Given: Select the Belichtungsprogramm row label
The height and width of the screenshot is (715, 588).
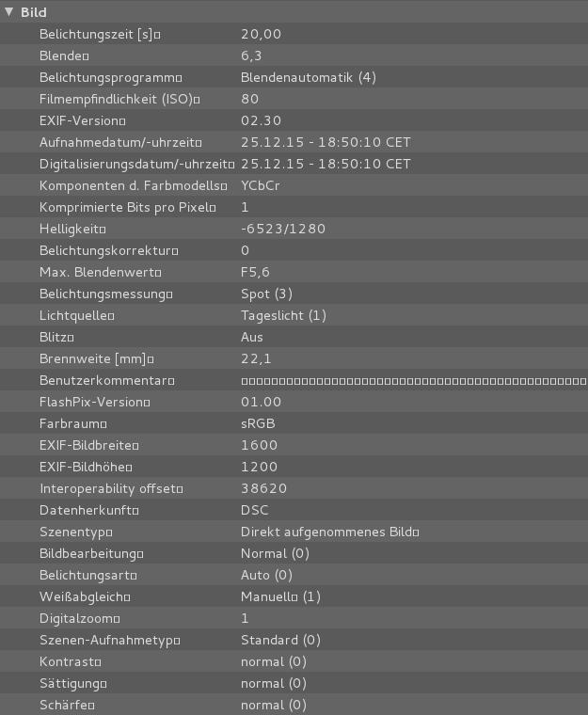Looking at the screenshot, I should pos(110,77).
